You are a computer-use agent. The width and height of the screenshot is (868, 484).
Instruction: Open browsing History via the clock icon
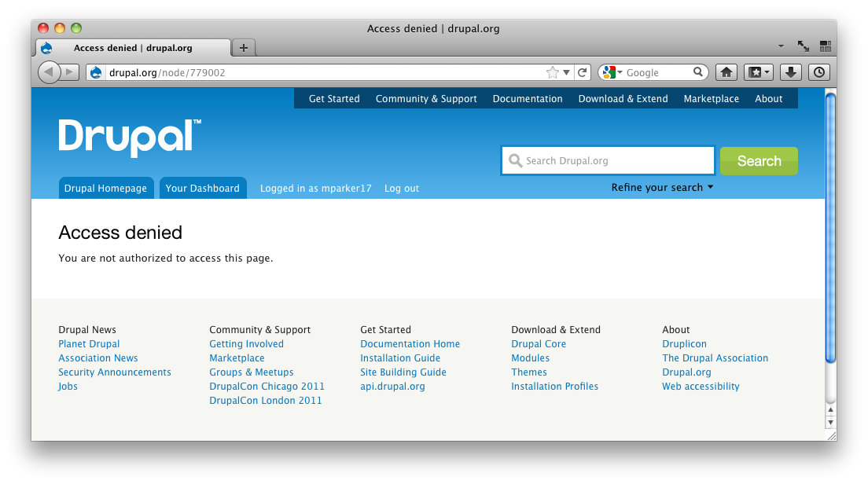point(818,71)
